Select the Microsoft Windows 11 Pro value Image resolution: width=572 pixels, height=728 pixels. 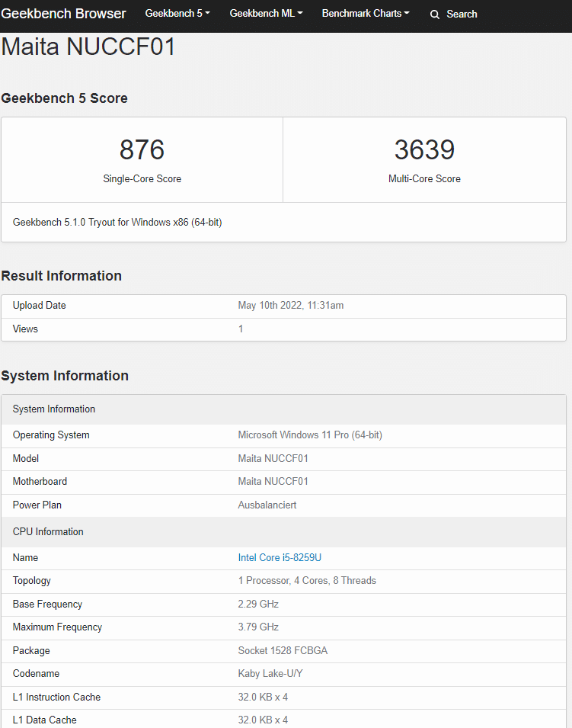coord(310,435)
